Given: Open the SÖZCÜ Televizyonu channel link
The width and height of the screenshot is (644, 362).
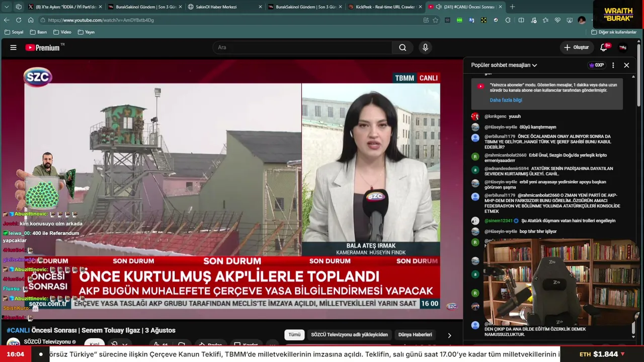Looking at the screenshot, I should (x=47, y=342).
